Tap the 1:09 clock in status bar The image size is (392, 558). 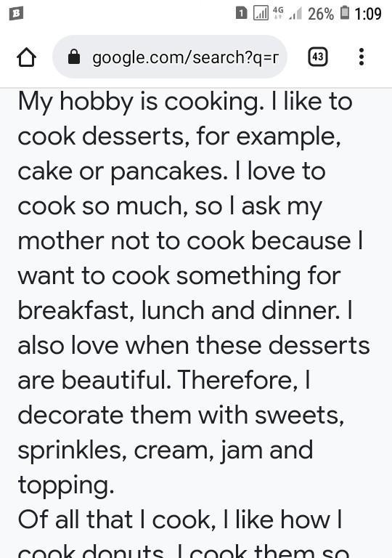368,14
